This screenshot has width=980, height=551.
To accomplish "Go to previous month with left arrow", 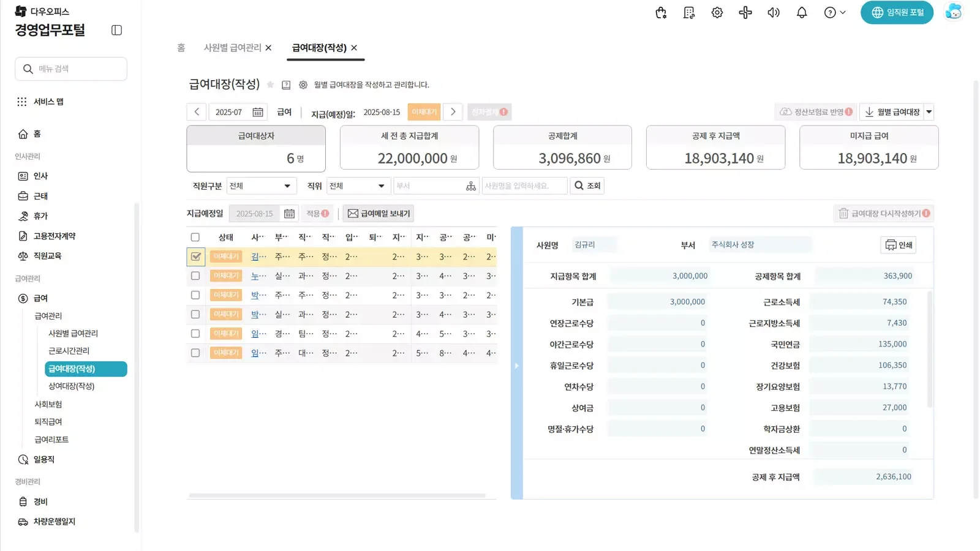I will (x=197, y=112).
